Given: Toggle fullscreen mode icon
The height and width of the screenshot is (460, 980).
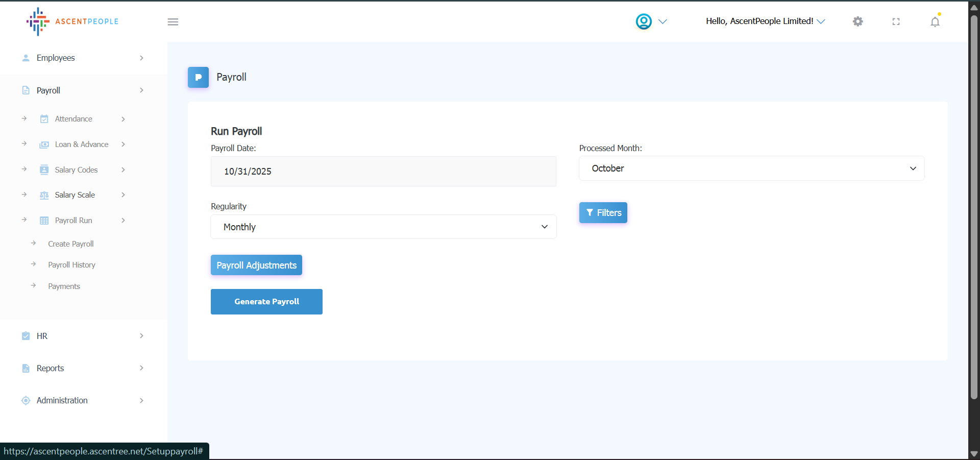Looking at the screenshot, I should tap(896, 21).
